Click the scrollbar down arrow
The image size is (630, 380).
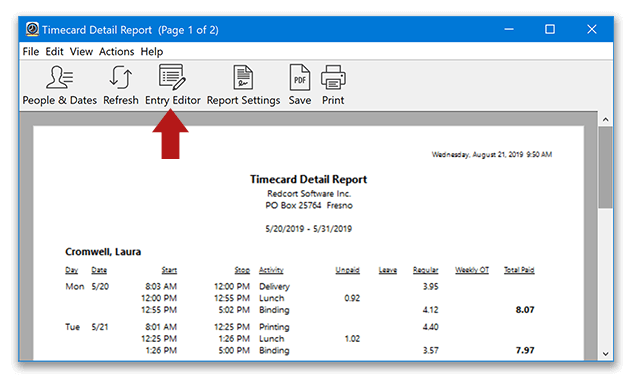605,353
